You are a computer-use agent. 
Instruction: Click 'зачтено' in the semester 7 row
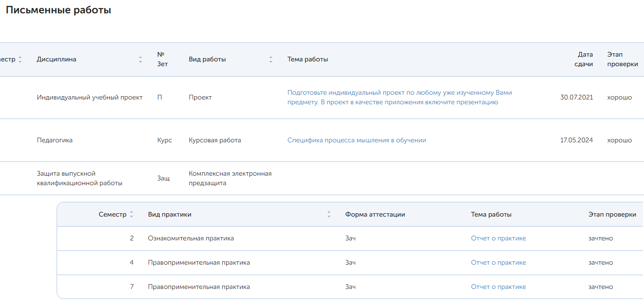[x=601, y=287]
